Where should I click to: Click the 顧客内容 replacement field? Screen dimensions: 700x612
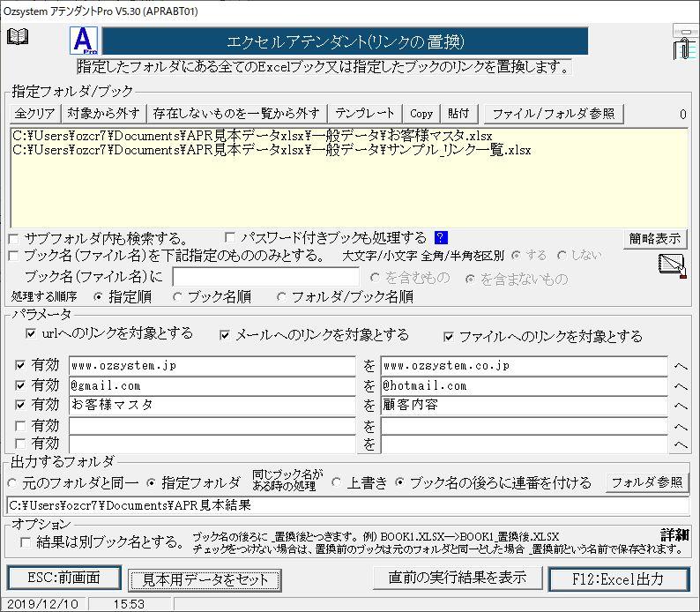click(524, 405)
